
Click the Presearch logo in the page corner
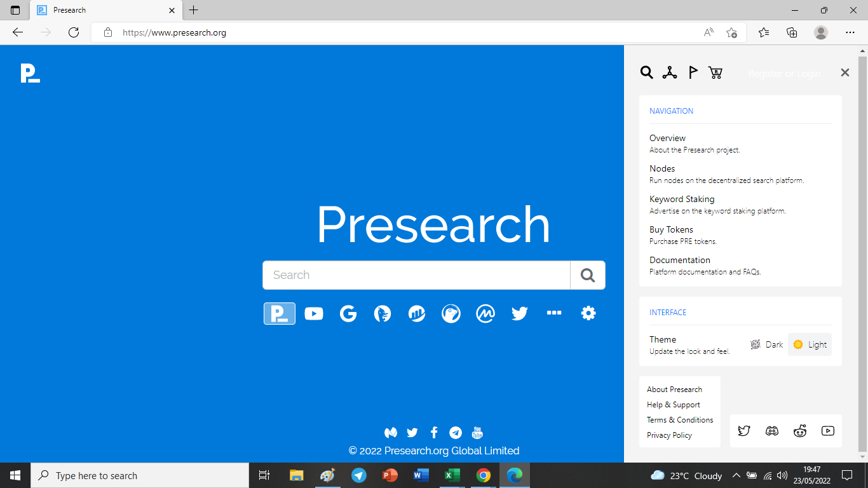[x=30, y=73]
